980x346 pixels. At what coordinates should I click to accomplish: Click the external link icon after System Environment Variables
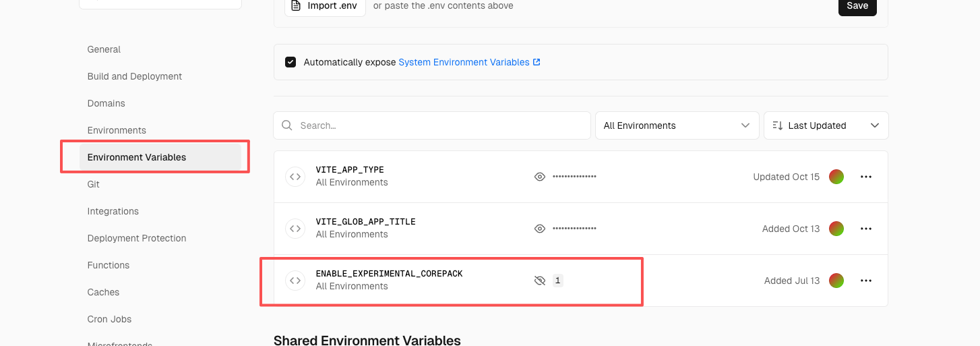tap(537, 62)
